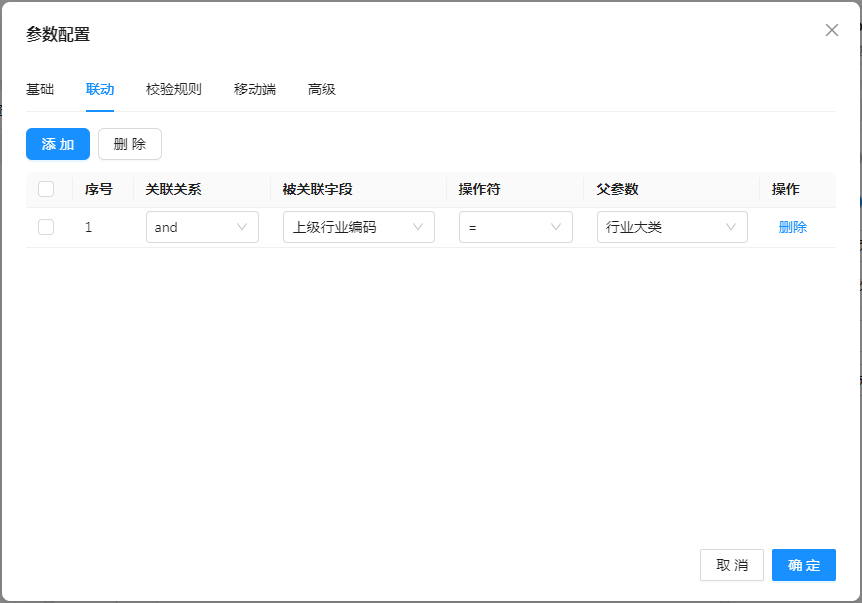Open the 上级行业编码 field dropdown

point(358,227)
